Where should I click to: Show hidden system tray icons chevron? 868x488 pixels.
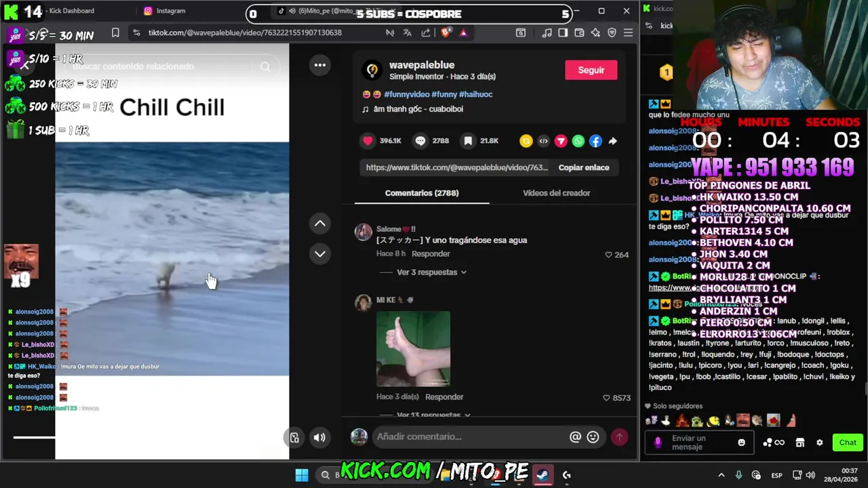[721, 475]
